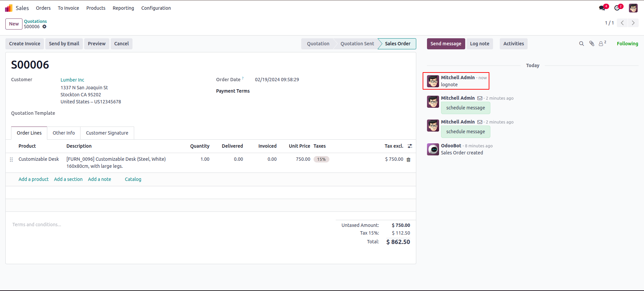Open the Reporting menu
This screenshot has height=291, width=644.
click(123, 8)
